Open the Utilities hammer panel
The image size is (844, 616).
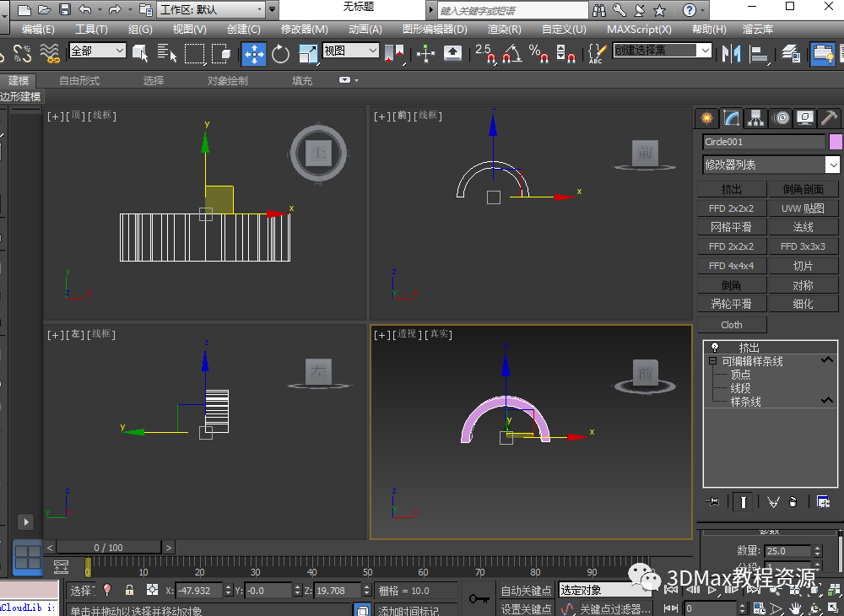829,118
